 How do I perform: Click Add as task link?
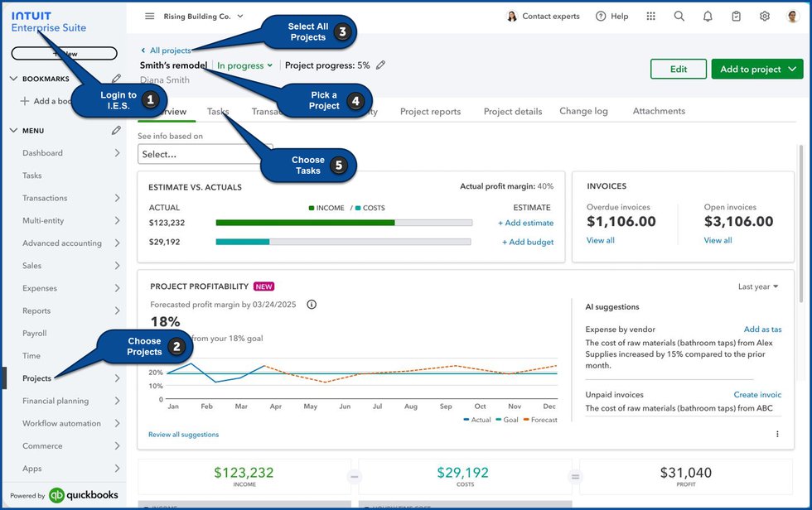[x=763, y=329]
